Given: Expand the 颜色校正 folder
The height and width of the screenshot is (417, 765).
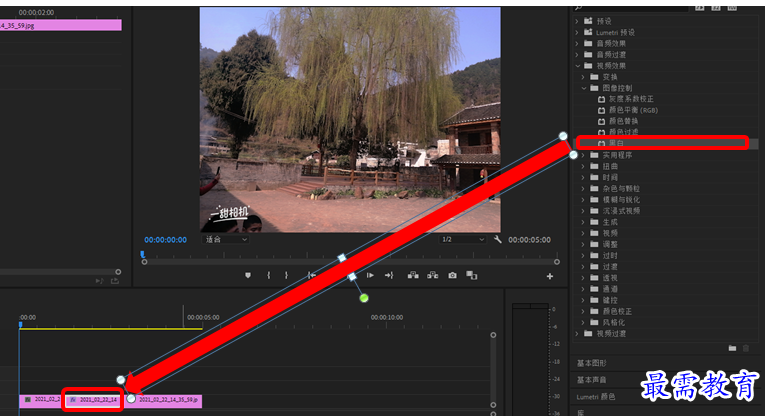Looking at the screenshot, I should point(583,311).
